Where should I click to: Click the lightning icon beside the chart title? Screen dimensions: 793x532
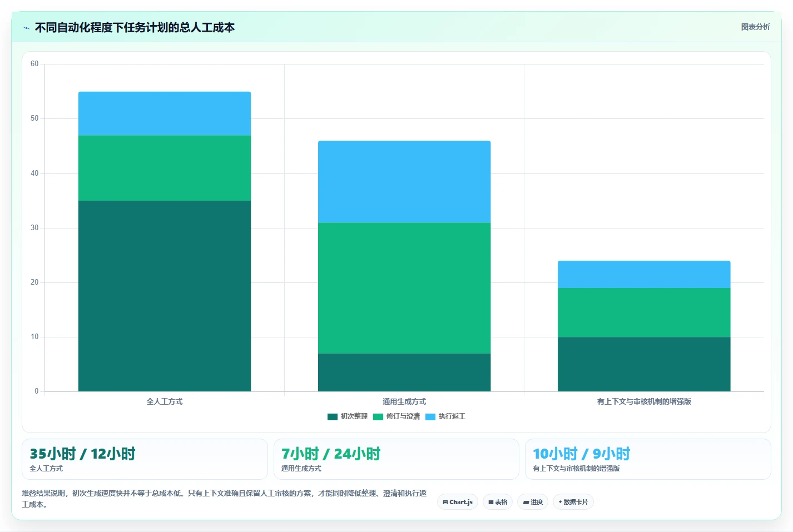26,28
